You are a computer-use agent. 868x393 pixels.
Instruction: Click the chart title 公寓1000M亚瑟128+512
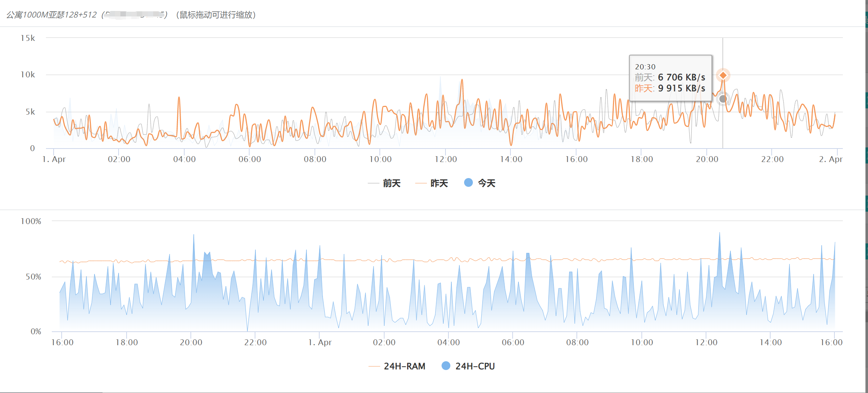coord(51,15)
